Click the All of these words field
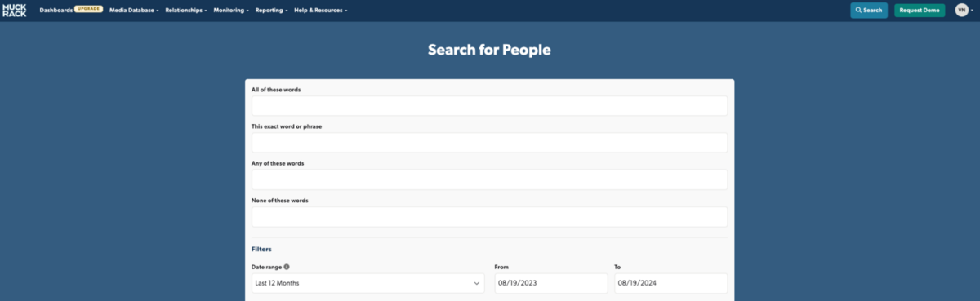 coord(489,106)
